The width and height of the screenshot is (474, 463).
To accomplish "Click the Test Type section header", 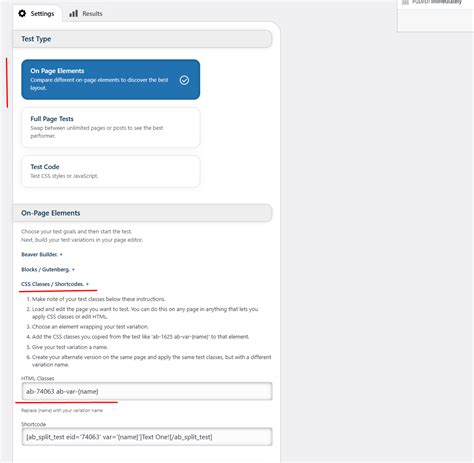I will point(142,39).
